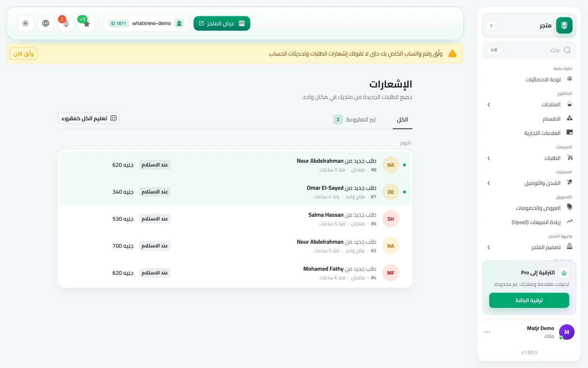Click the بحث search field
588x368 pixels.
pyautogui.click(x=529, y=50)
